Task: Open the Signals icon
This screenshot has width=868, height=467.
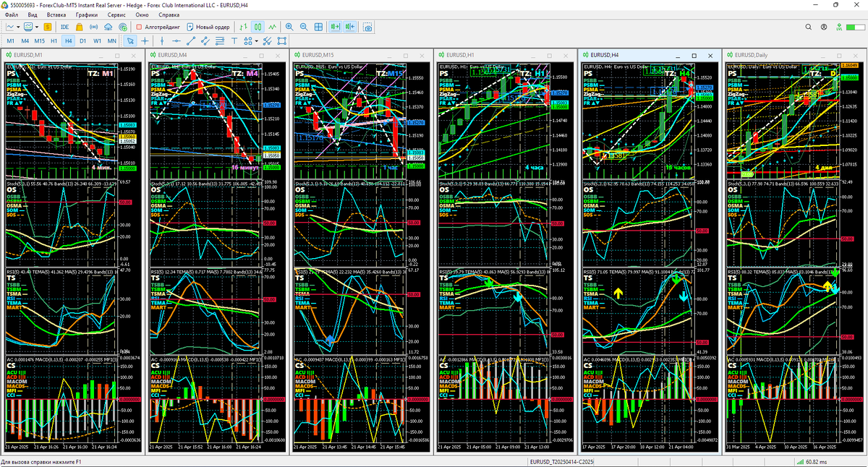Action: pos(94,27)
